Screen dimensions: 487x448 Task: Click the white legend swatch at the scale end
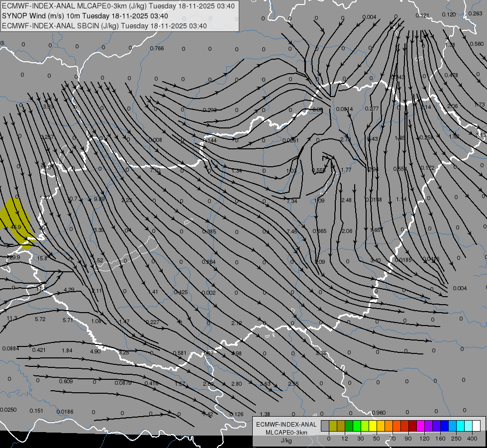coord(476,426)
